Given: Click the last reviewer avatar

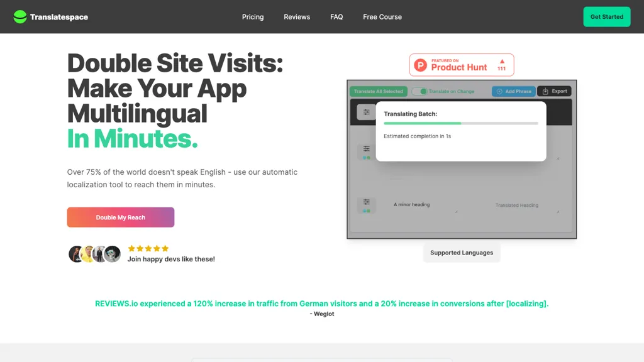Looking at the screenshot, I should click(113, 254).
